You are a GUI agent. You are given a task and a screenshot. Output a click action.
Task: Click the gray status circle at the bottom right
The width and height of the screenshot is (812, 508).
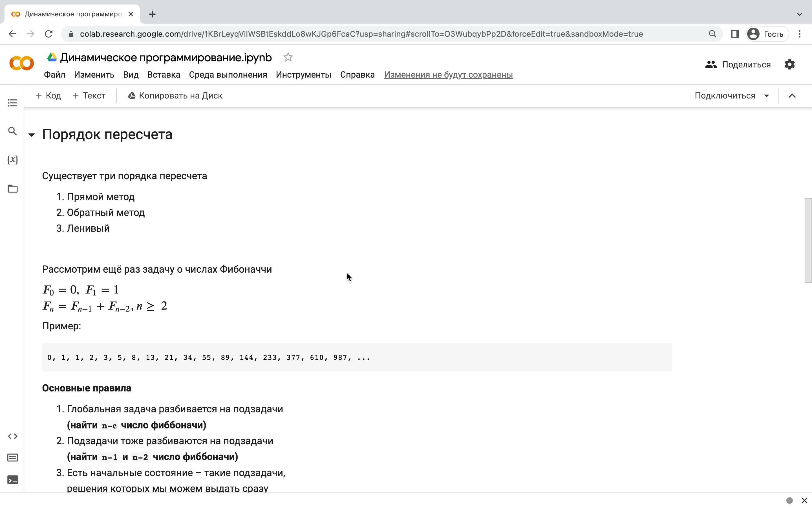[x=789, y=501]
